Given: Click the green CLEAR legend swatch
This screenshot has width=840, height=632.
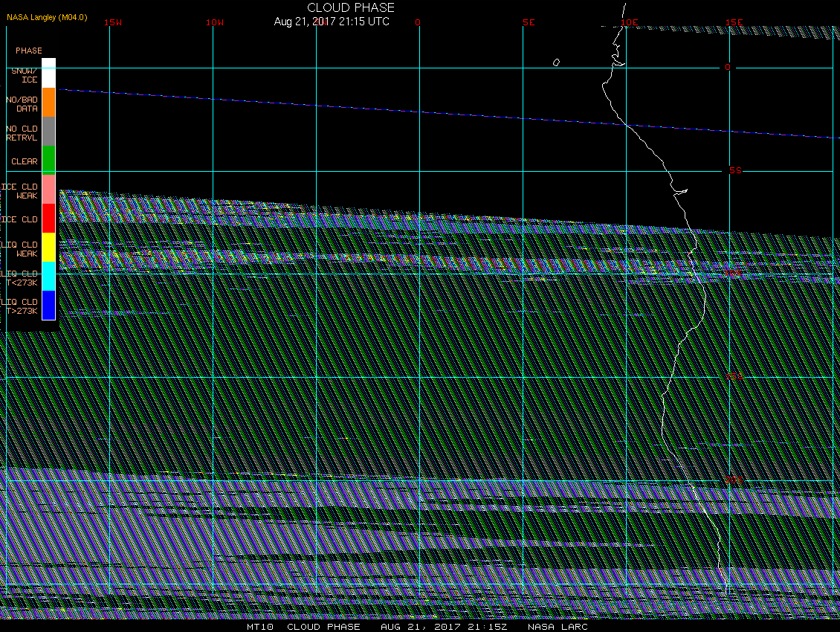Looking at the screenshot, I should [x=49, y=161].
